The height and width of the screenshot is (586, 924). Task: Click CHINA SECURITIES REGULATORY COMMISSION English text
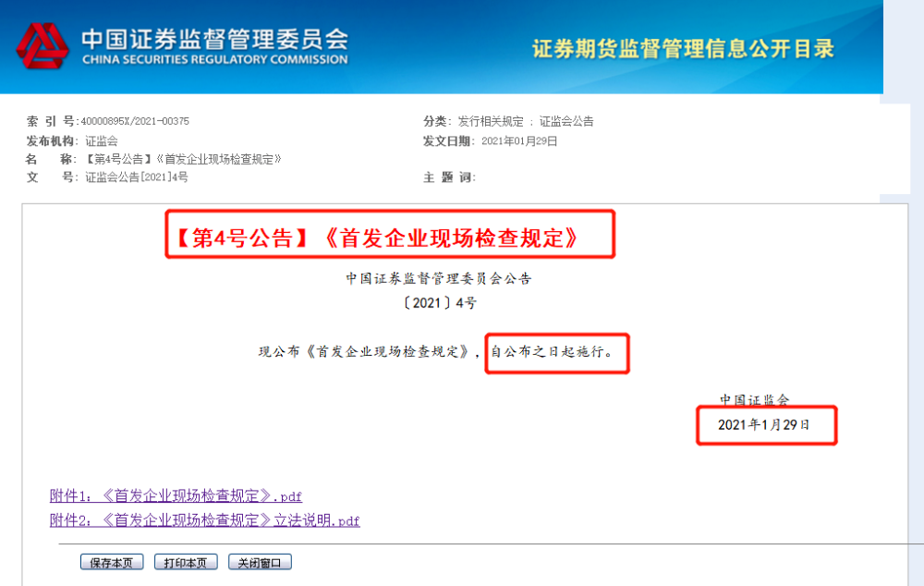215,59
